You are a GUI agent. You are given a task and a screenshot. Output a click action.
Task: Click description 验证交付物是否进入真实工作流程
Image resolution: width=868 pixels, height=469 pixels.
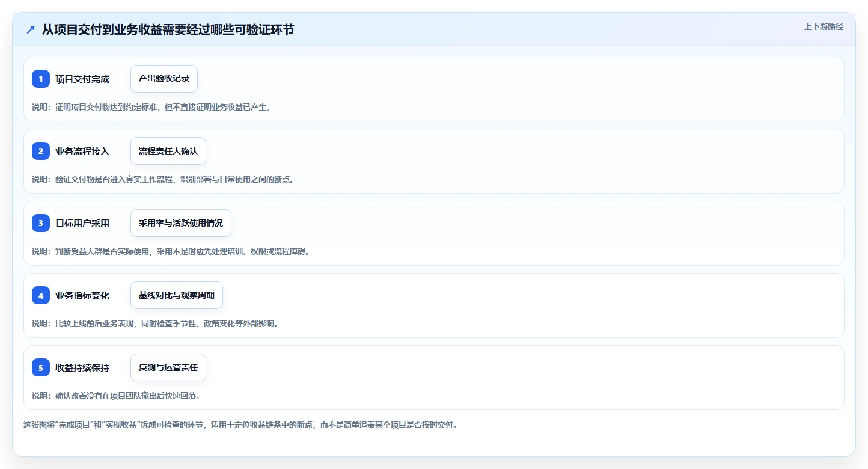(x=165, y=179)
